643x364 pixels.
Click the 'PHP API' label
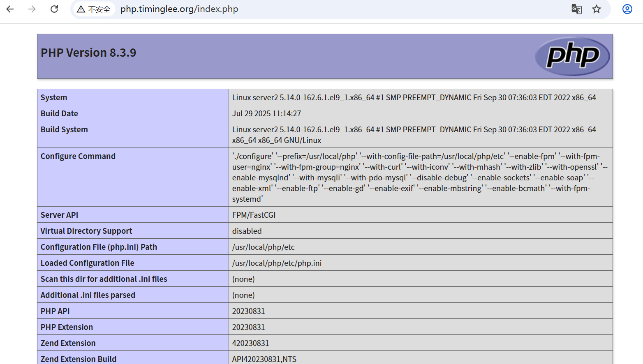[x=55, y=311]
